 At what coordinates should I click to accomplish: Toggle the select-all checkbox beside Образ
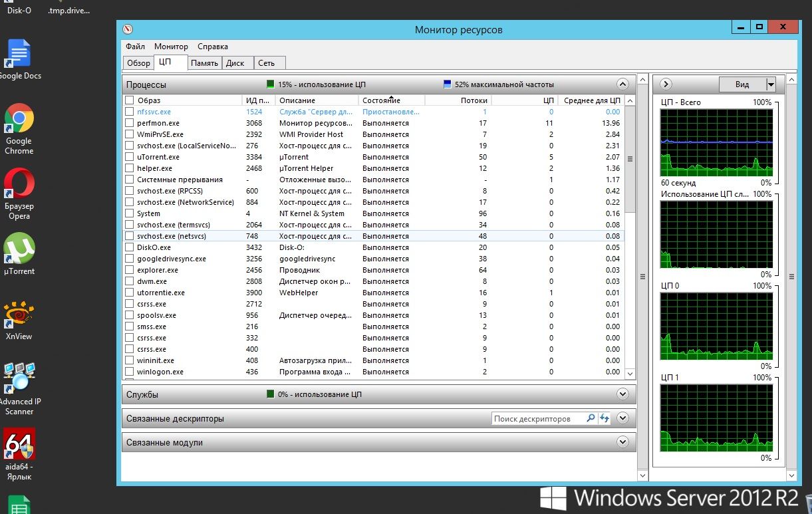(x=130, y=100)
